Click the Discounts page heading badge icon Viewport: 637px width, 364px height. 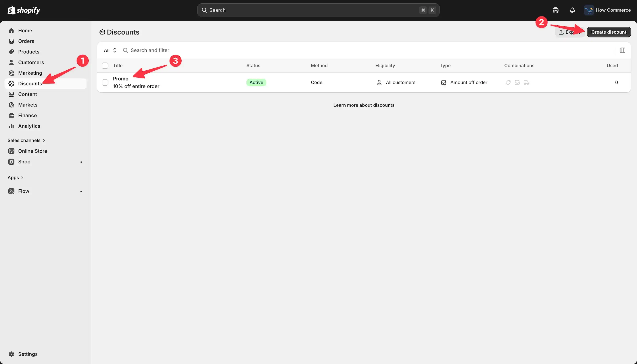tap(102, 32)
